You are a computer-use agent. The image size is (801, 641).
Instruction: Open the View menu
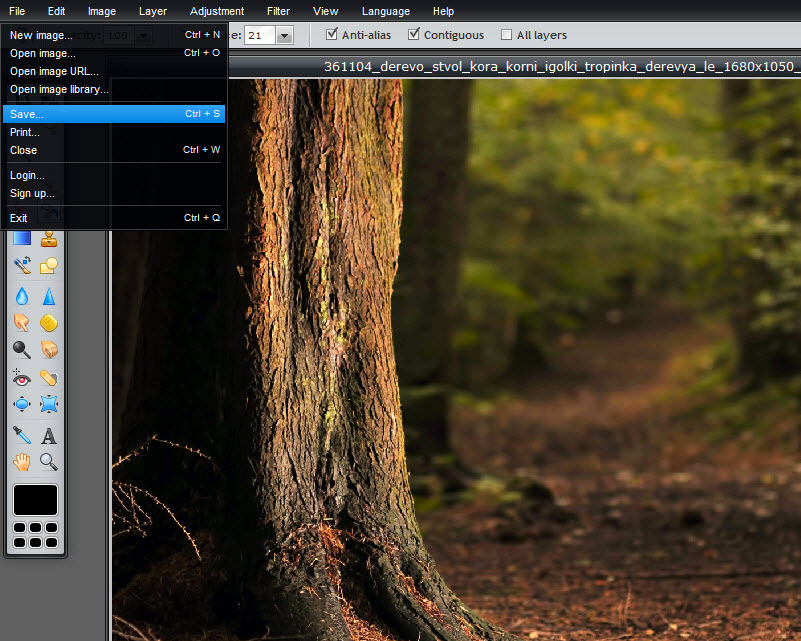pos(325,11)
